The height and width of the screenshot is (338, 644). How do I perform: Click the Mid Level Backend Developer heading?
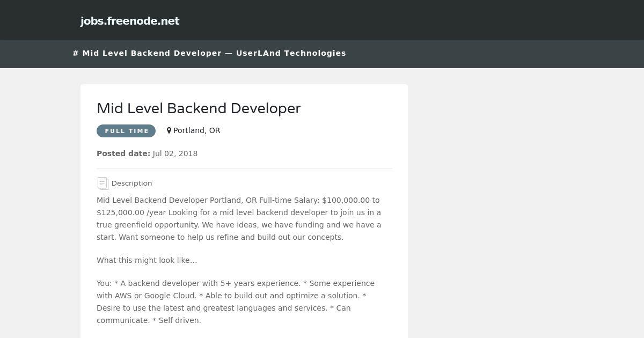(x=199, y=108)
